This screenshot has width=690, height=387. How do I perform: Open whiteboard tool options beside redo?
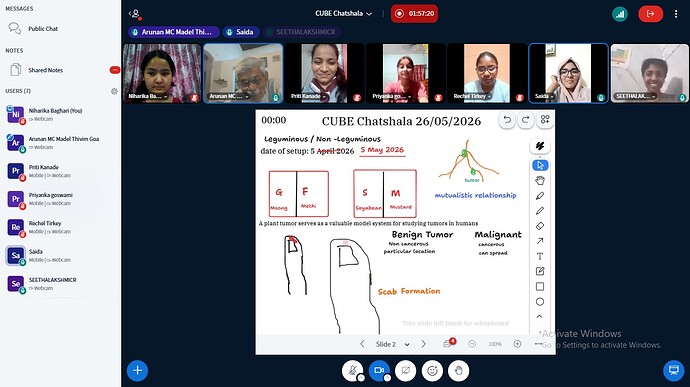[x=545, y=120]
